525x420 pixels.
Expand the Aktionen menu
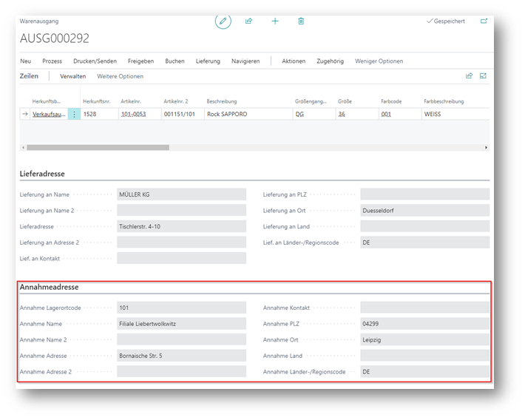294,61
